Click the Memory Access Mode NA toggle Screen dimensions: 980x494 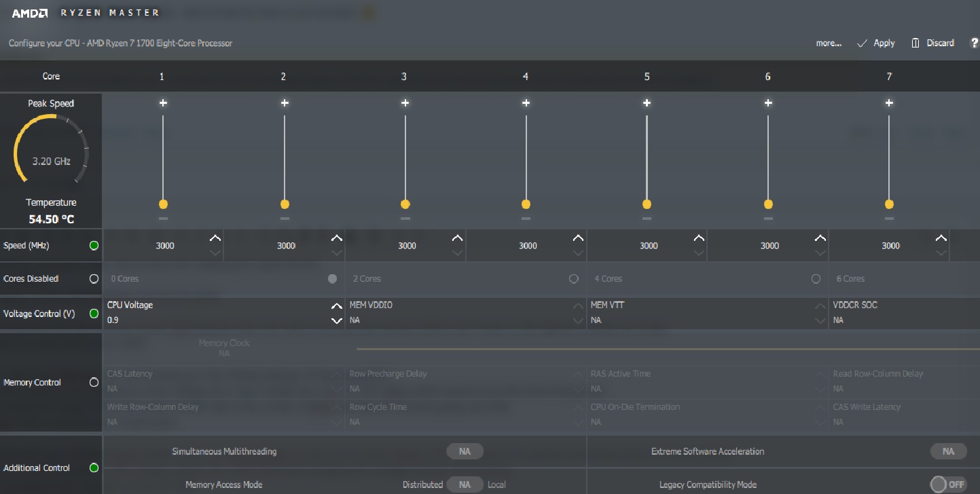(x=465, y=484)
